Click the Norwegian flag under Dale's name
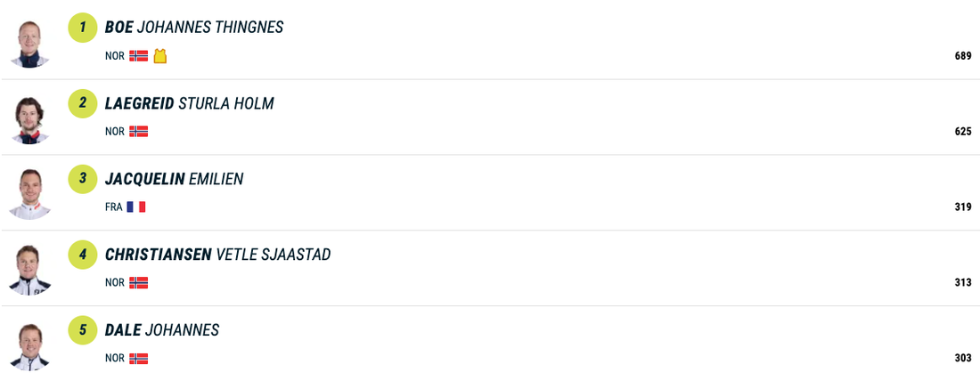This screenshot has height=381, width=980. point(138,359)
